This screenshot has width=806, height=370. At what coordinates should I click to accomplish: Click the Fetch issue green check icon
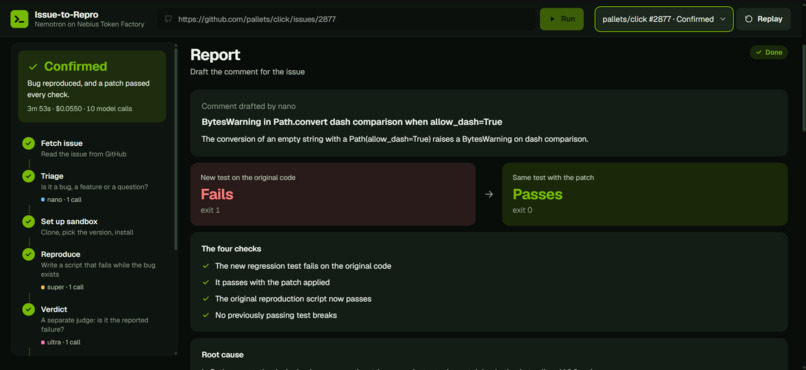click(28, 143)
